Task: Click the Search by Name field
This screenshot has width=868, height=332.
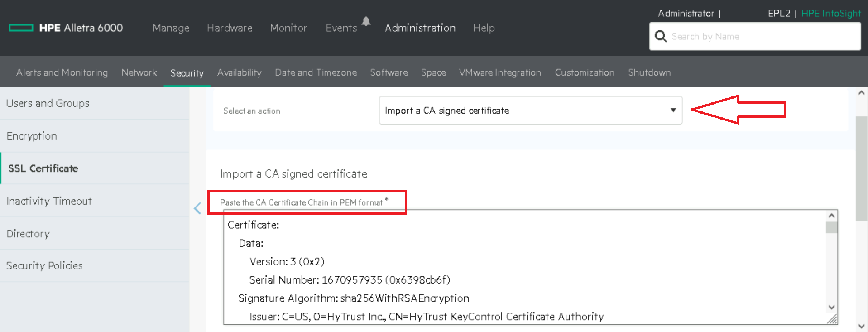Action: [755, 36]
